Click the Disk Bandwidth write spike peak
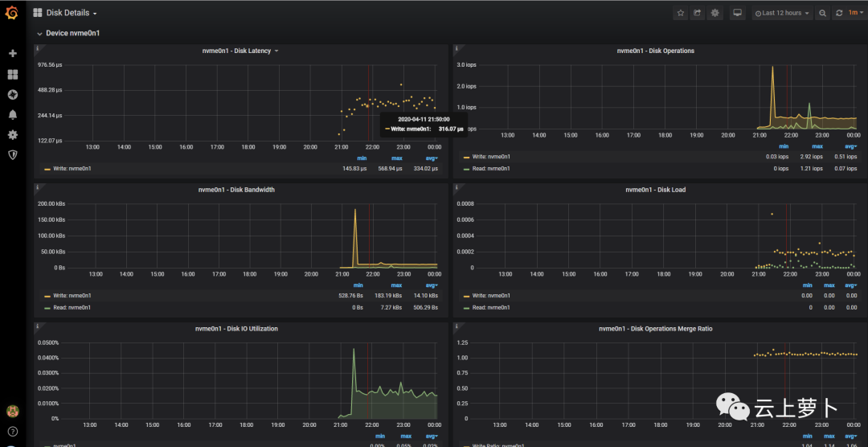Viewport: 868px width, 447px height. point(355,209)
